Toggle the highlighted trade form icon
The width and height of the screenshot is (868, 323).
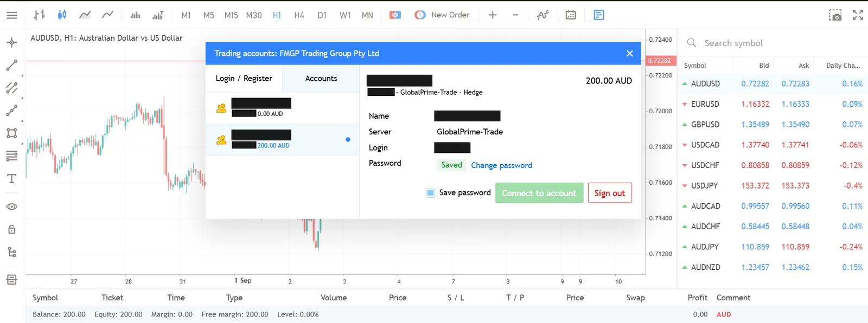(x=599, y=15)
